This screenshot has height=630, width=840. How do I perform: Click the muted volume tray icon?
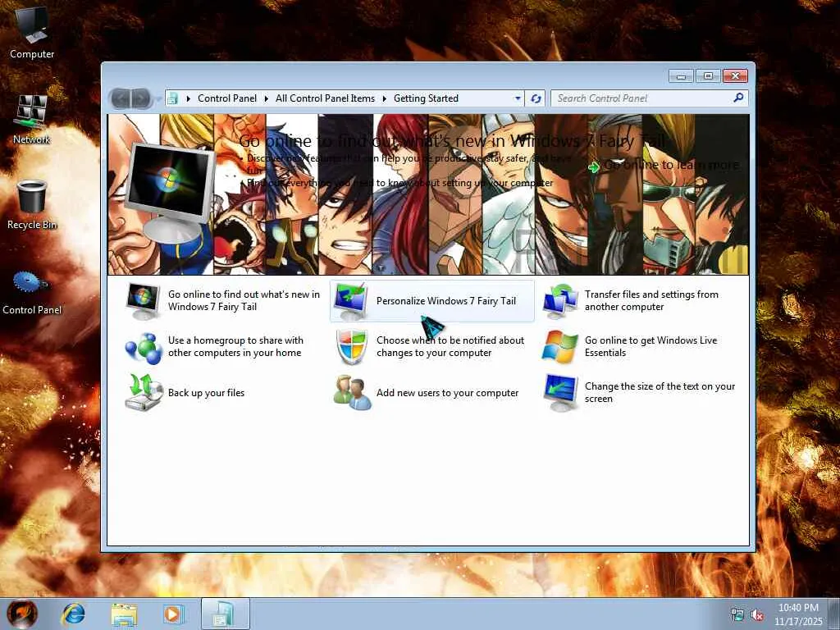click(x=757, y=614)
